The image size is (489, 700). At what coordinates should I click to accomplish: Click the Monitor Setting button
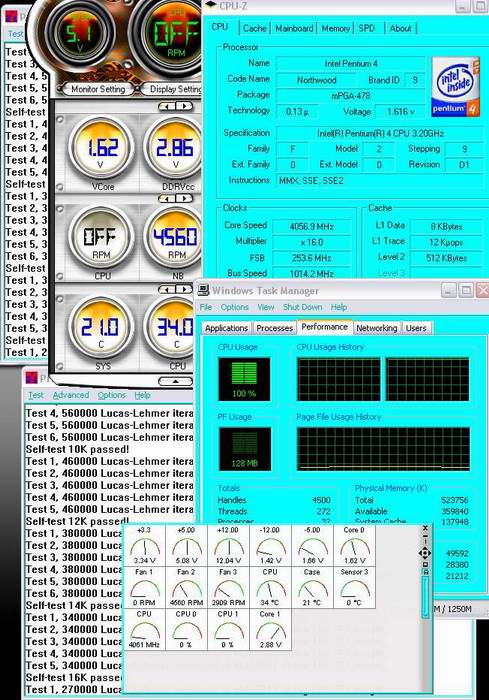pos(98,89)
